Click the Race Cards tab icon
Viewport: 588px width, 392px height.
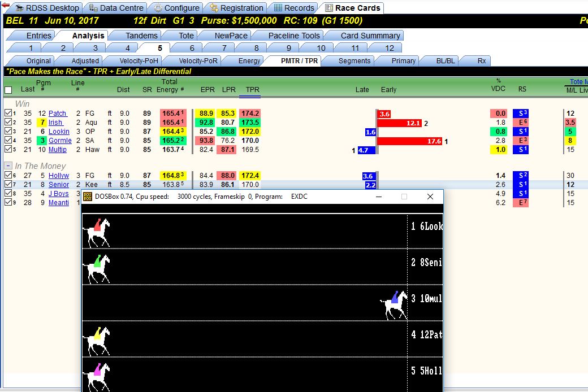[x=329, y=8]
